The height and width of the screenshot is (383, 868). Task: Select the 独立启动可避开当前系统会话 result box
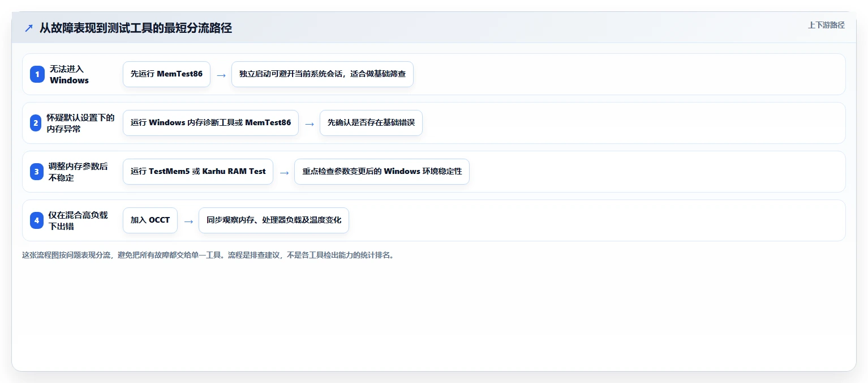pos(323,74)
